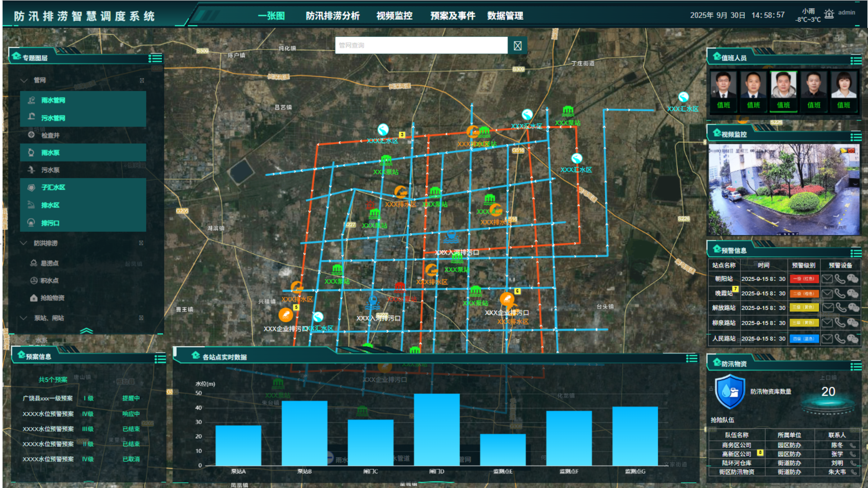Click into the 管网查询 search field
This screenshot has height=488, width=868.
tap(420, 45)
